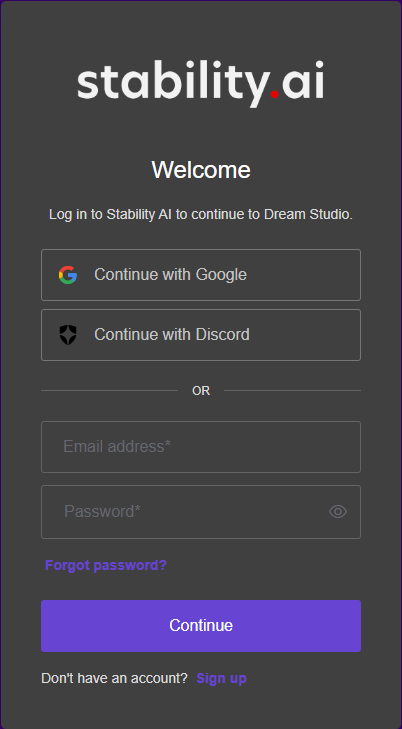Choose Continue with Discord
Screen dimensions: 402x729
201,335
